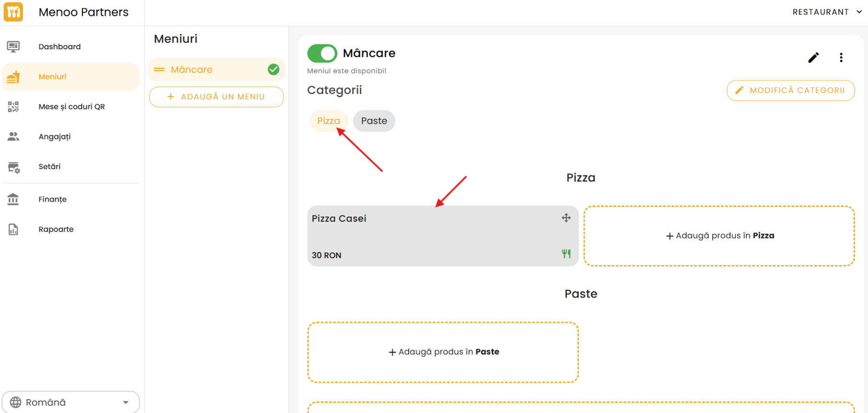Switch to the Paste category chip
This screenshot has width=868, height=413.
tap(374, 121)
